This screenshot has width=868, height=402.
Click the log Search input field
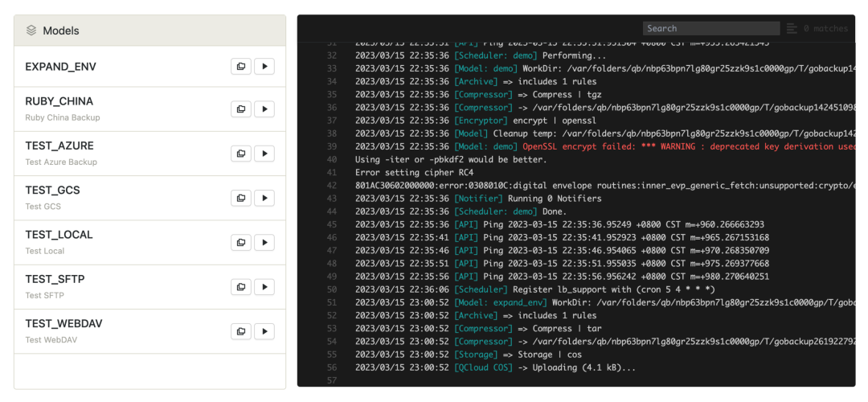[x=710, y=28]
